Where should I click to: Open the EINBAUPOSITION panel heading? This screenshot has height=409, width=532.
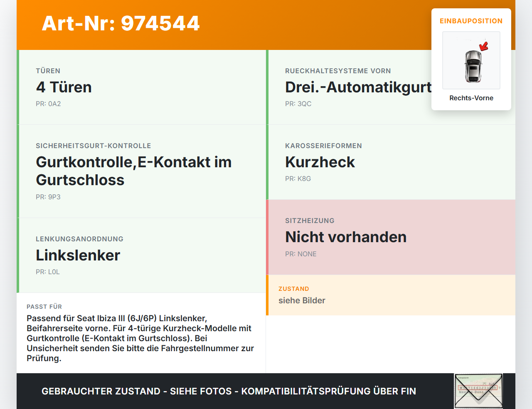pos(471,21)
